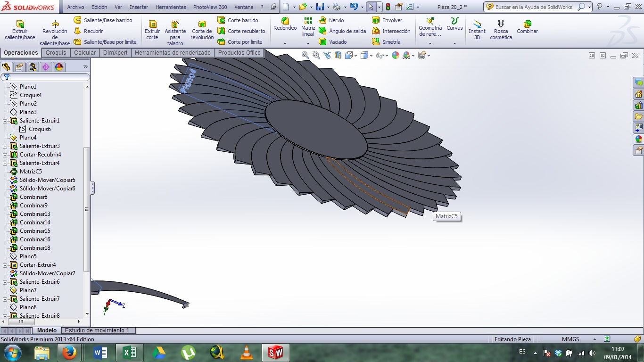Screen dimensions: 644x362
Task: Start the Extruir corte tool
Action: tap(152, 30)
